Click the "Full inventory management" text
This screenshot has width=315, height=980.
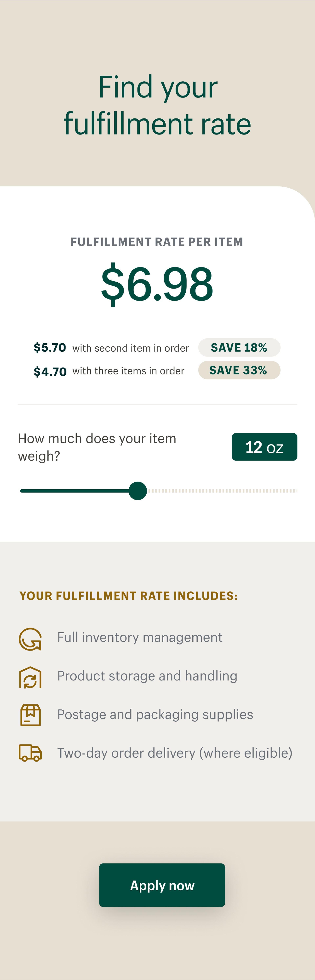(140, 637)
